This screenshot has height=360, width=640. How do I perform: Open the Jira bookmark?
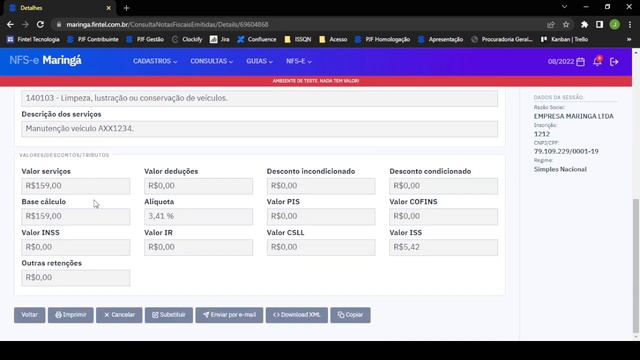click(x=220, y=40)
